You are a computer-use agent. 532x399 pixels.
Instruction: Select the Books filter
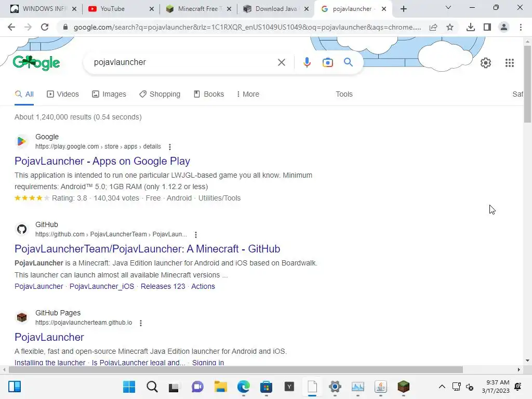pos(209,94)
